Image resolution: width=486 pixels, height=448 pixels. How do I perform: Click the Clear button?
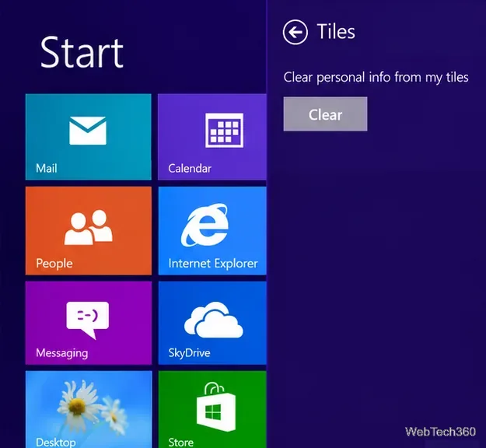click(x=325, y=114)
